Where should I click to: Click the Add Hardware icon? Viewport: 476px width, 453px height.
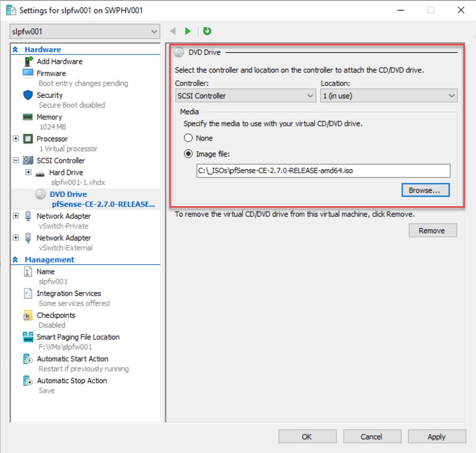(x=28, y=61)
